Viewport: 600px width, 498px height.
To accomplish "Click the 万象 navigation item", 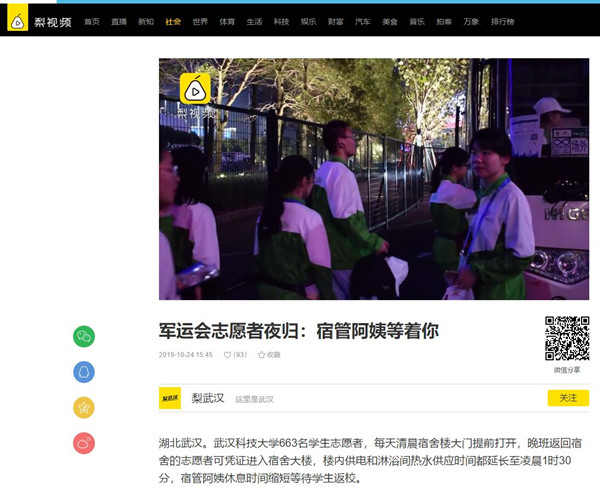I will tap(470, 21).
